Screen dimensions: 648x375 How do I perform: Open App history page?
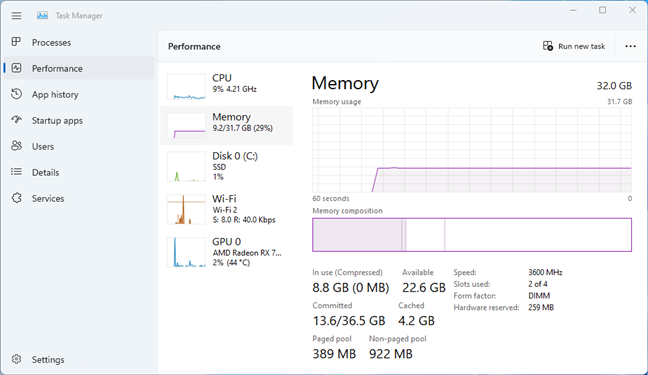coord(79,94)
